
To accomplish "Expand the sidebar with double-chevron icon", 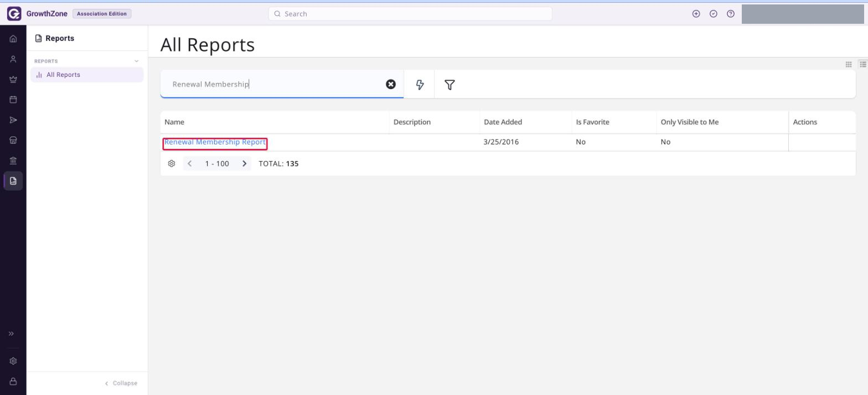I will pos(11,334).
